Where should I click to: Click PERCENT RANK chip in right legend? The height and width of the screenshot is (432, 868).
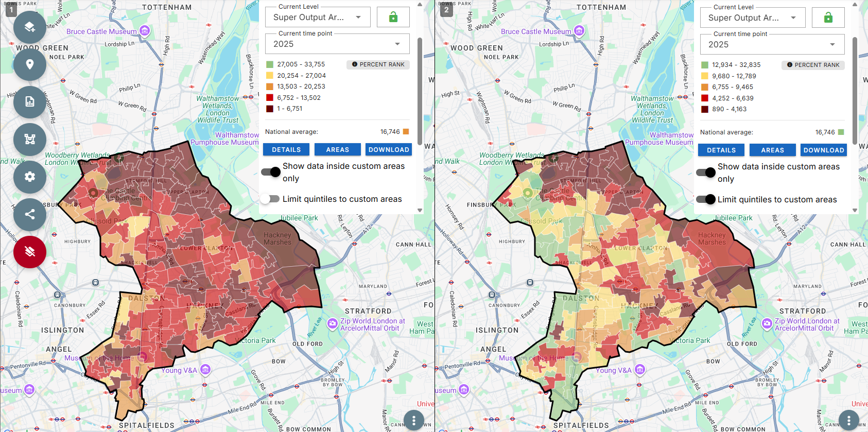813,65
